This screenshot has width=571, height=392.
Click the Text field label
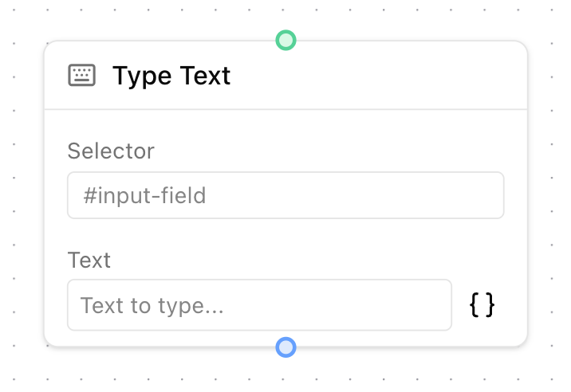click(89, 260)
